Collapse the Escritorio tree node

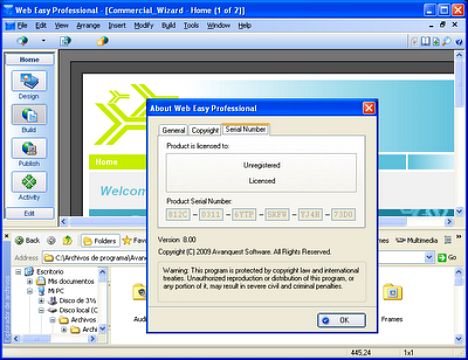(18, 272)
